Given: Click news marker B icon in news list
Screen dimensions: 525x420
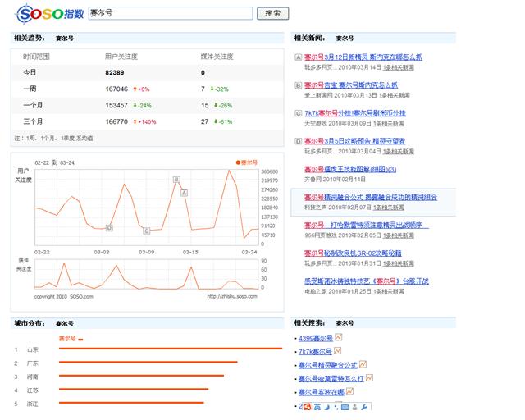Looking at the screenshot, I should [x=298, y=85].
